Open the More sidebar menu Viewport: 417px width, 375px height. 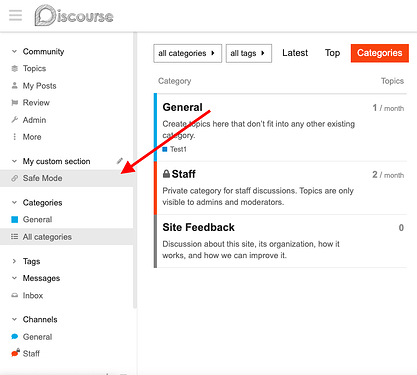32,137
